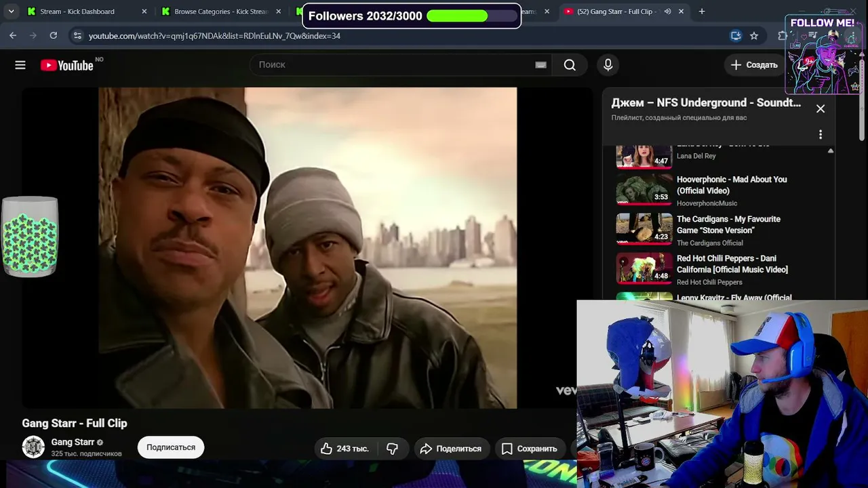Click the Gang Starr - Full Clip video title
The height and width of the screenshot is (488, 868).
click(x=75, y=423)
